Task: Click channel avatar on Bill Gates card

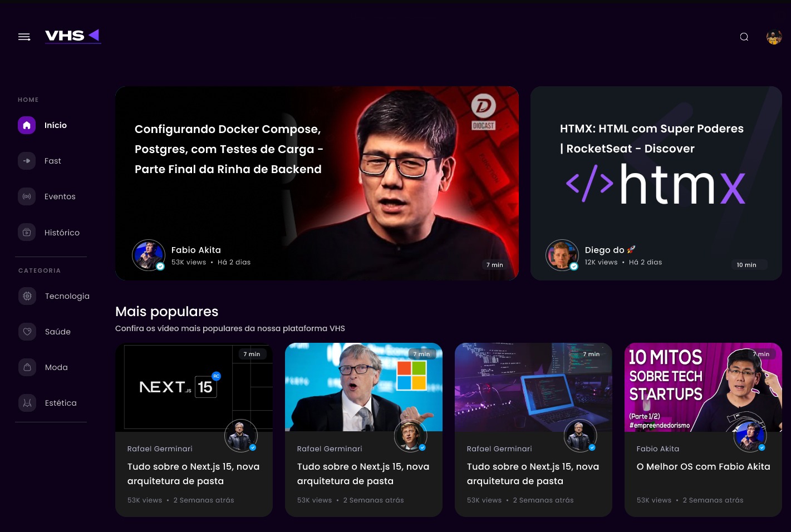Action: [411, 436]
